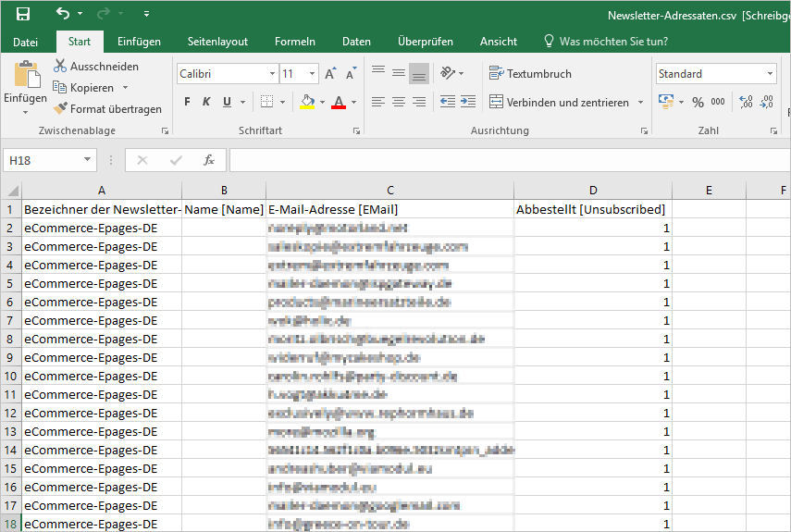Expand fill color palette arrow
This screenshot has height=532, width=791.
(x=322, y=103)
